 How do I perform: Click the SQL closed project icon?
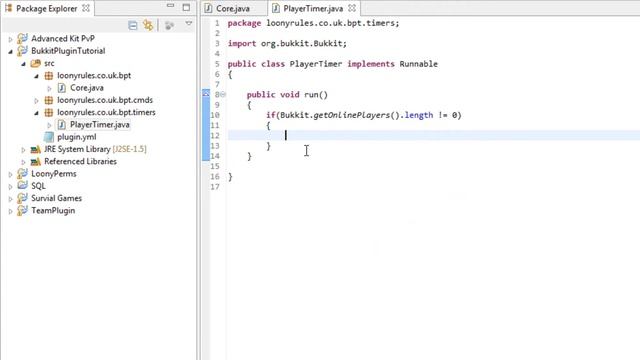click(x=22, y=186)
